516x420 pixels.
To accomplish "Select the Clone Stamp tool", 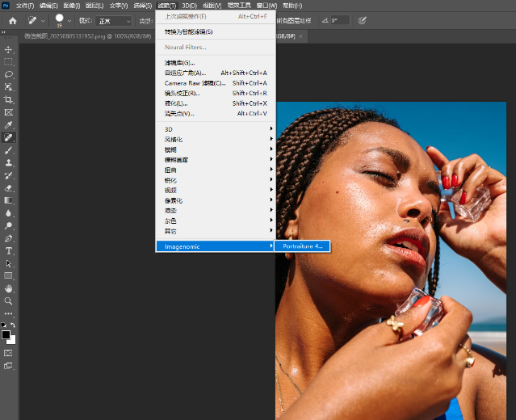I will tap(9, 162).
